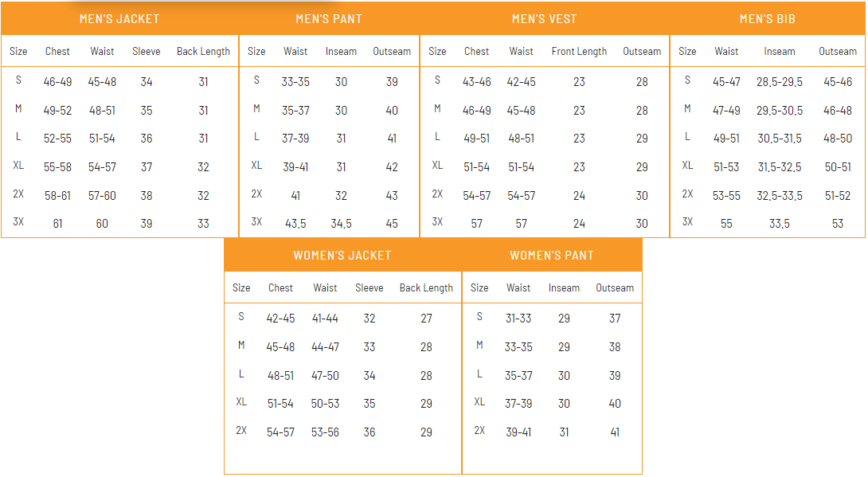The height and width of the screenshot is (477, 868).
Task: Click the MEN'S JACKET table header
Action: point(119,19)
